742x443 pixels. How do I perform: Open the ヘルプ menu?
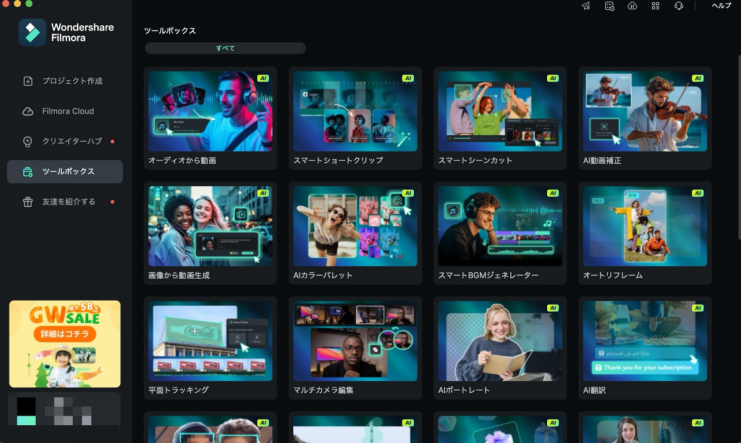tap(721, 6)
